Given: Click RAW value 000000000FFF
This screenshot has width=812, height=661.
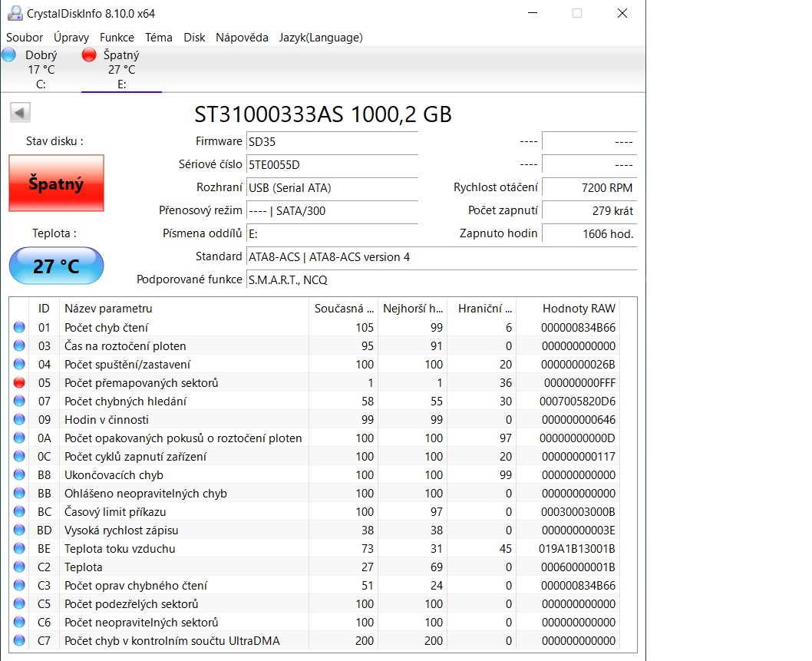Looking at the screenshot, I should click(579, 383).
